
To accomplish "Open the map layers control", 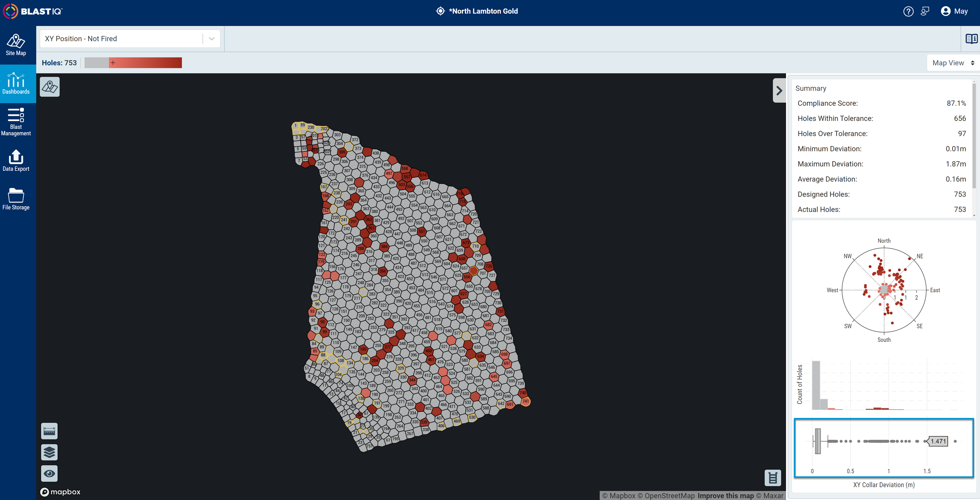I will click(x=49, y=452).
